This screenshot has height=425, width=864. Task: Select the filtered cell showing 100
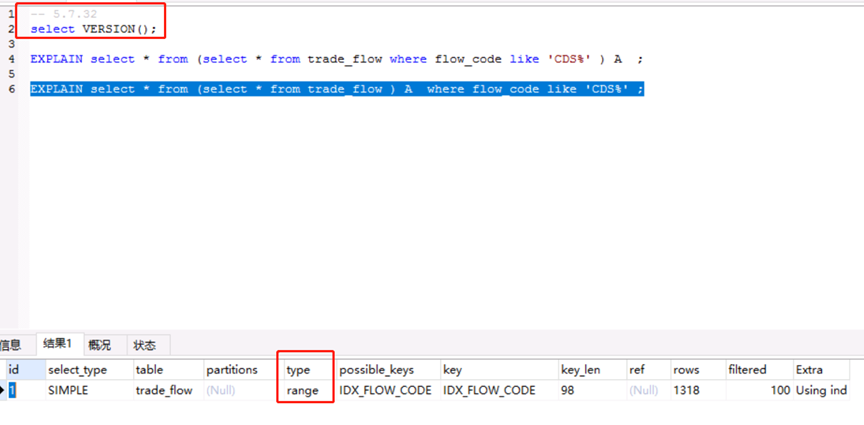coord(760,390)
